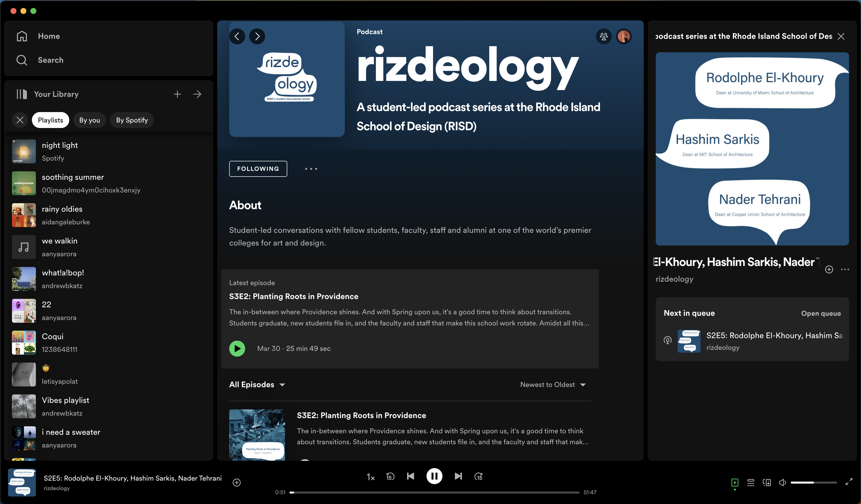This screenshot has width=861, height=504.
Task: Click the rizdeology podcast cover art
Action: [x=287, y=79]
